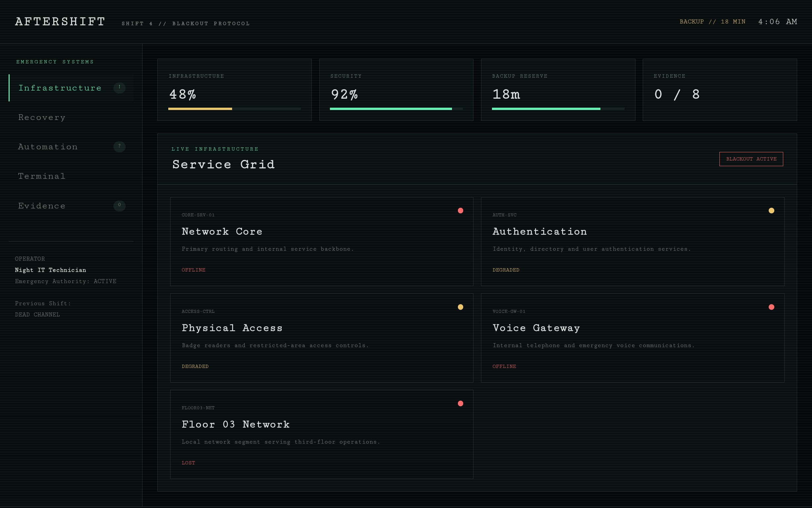
Task: Click the red status dot on Network Core
Action: tap(460, 210)
